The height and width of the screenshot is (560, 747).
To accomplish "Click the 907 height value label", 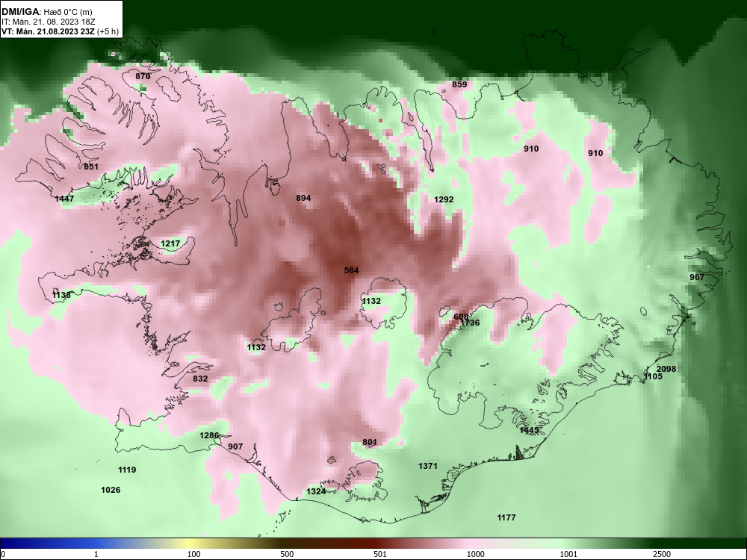I will pyautogui.click(x=235, y=447).
